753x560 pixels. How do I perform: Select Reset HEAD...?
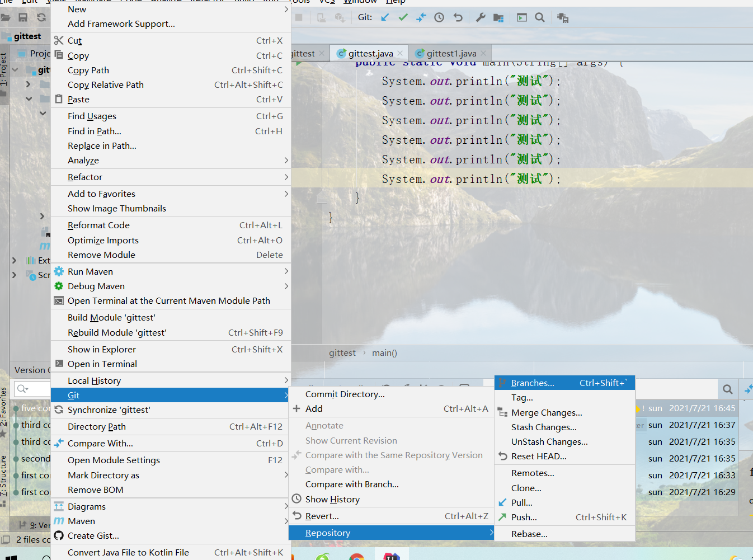click(x=565, y=456)
